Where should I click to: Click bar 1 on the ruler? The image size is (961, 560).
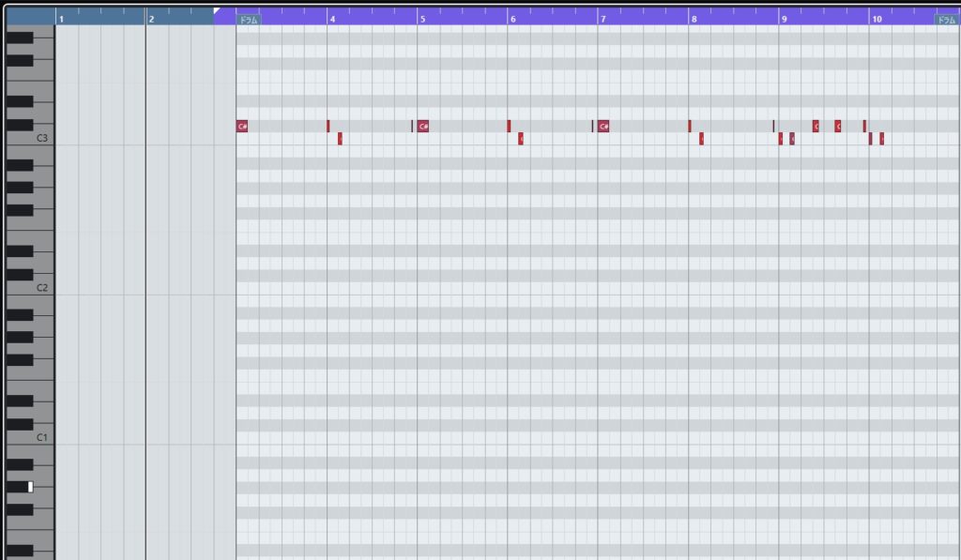pos(62,18)
